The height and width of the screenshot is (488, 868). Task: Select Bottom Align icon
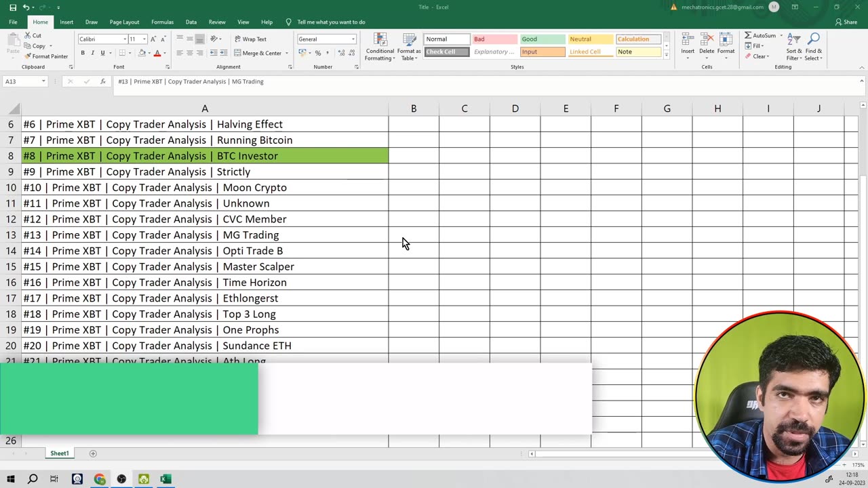200,39
